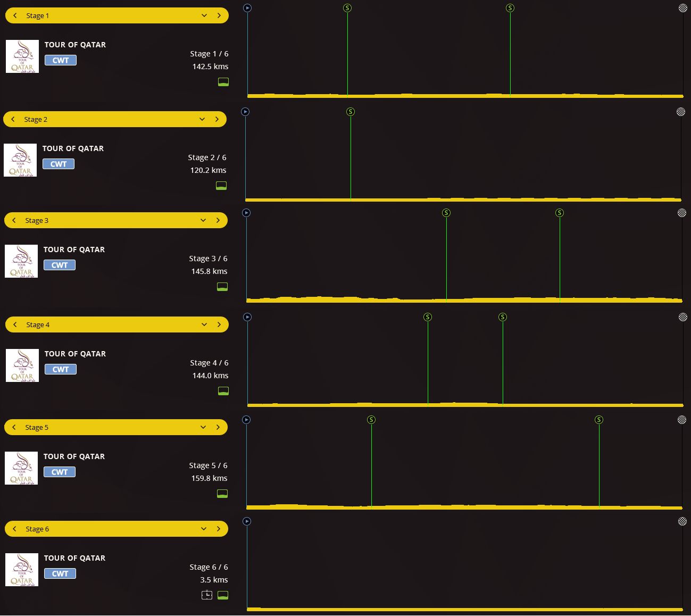Click the start marker on Stage 6 profile
The image size is (691, 616).
247,521
